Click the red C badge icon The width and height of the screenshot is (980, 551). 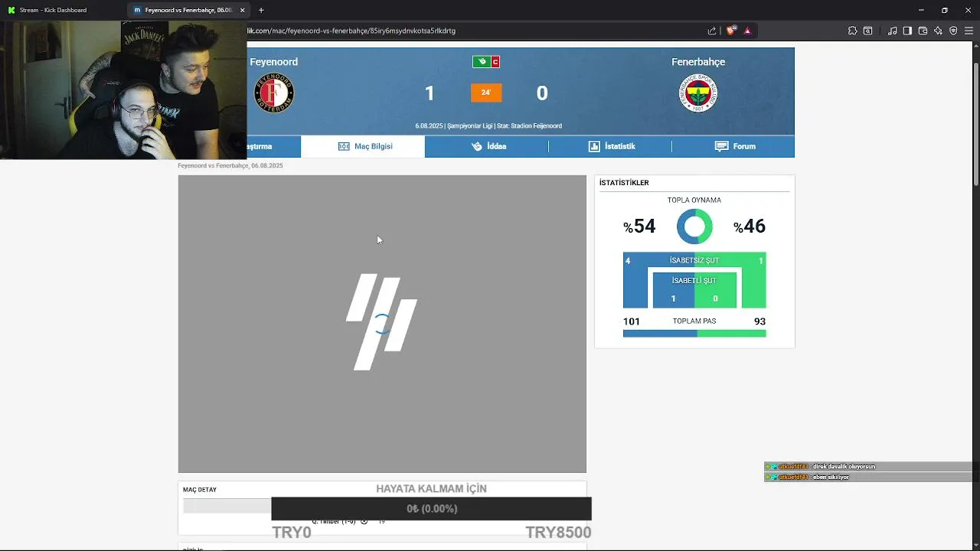[495, 62]
